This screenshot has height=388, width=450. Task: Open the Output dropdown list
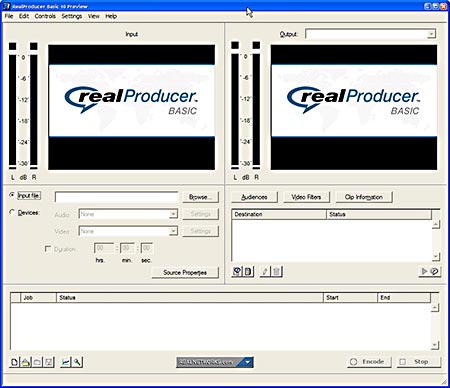[431, 34]
